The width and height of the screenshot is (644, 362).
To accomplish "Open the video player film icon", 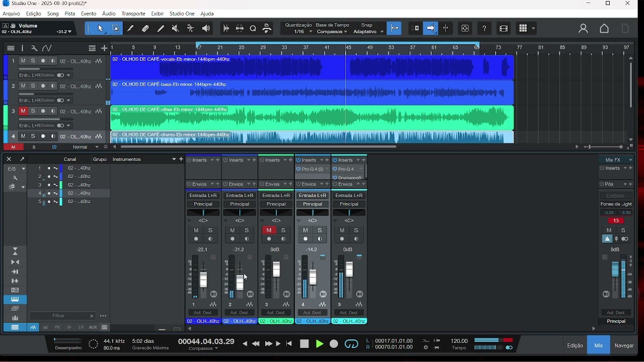I will [x=504, y=29].
